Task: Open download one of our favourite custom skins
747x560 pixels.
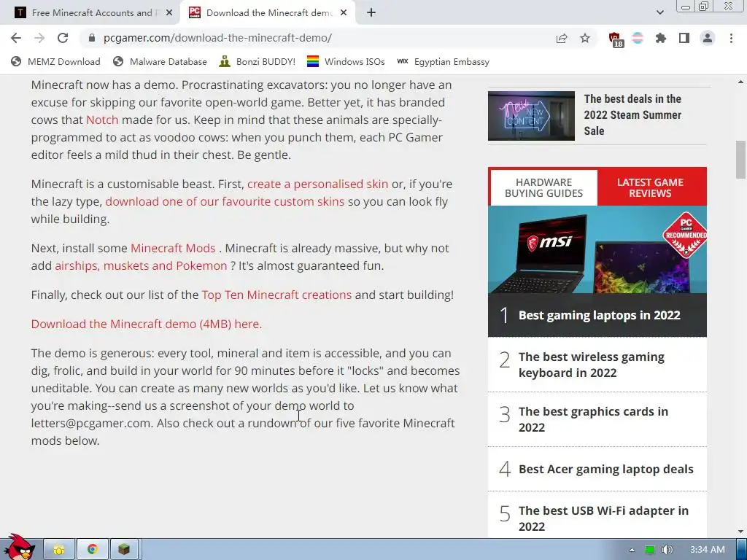Action: 225,201
